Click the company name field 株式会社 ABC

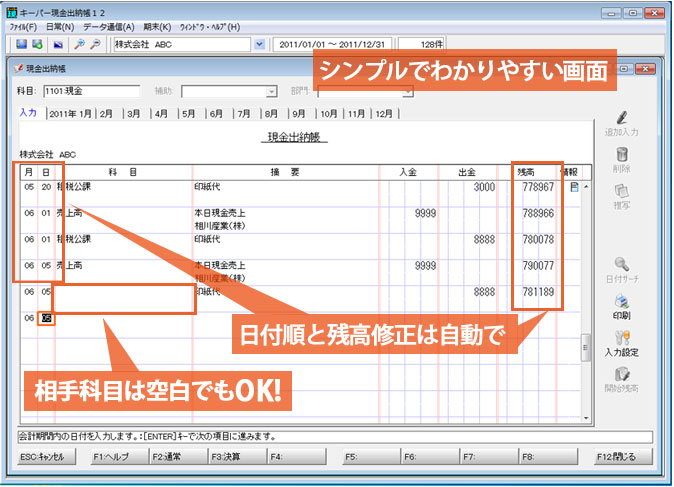click(182, 44)
